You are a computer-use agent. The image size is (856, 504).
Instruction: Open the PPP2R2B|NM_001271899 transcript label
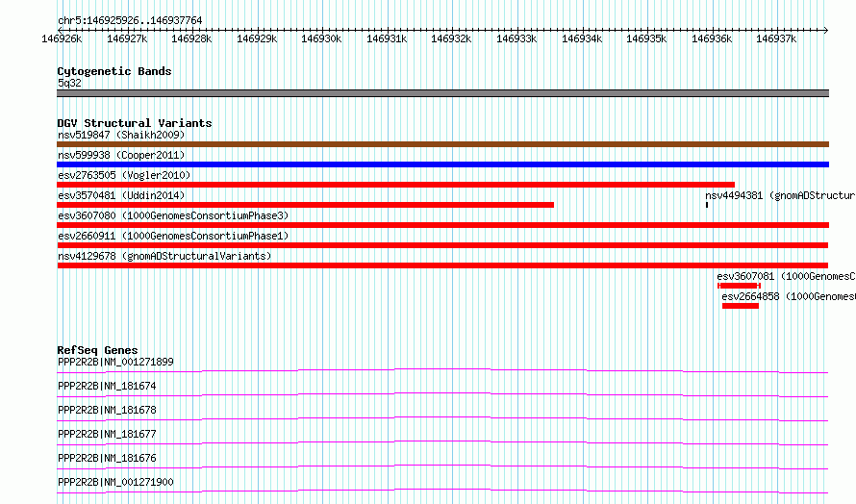115,362
